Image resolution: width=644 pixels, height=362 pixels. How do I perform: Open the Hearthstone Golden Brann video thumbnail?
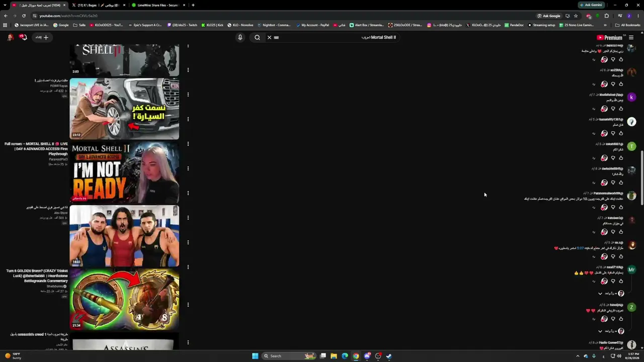(124, 299)
